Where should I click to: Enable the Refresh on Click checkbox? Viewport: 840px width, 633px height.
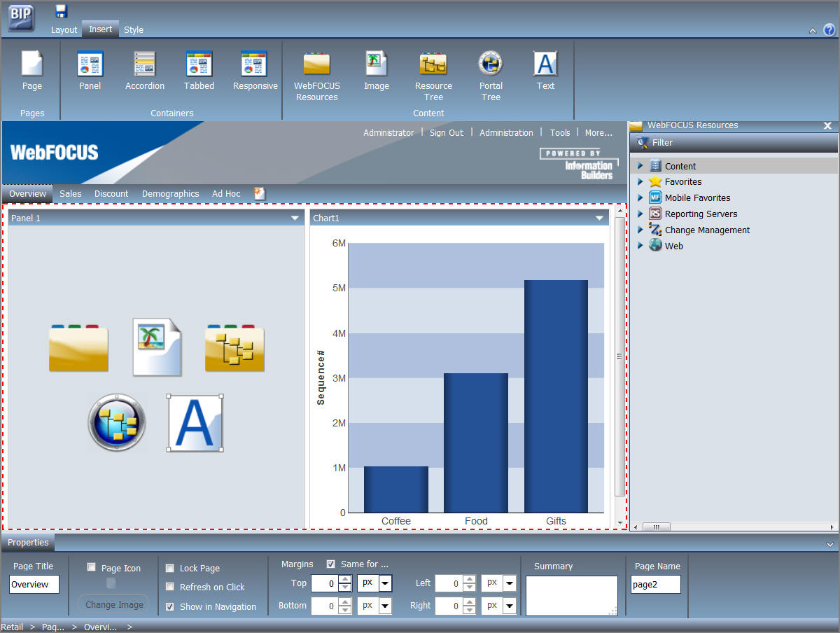click(x=170, y=587)
